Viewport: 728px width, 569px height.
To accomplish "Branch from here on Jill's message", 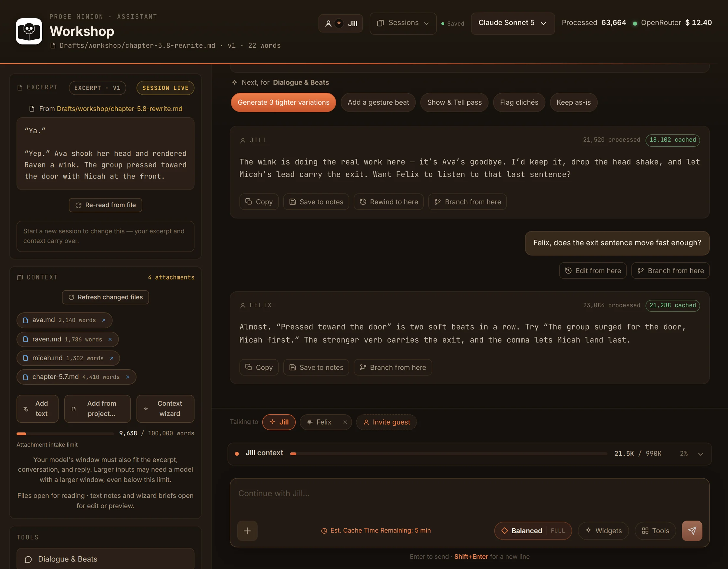I will (467, 202).
